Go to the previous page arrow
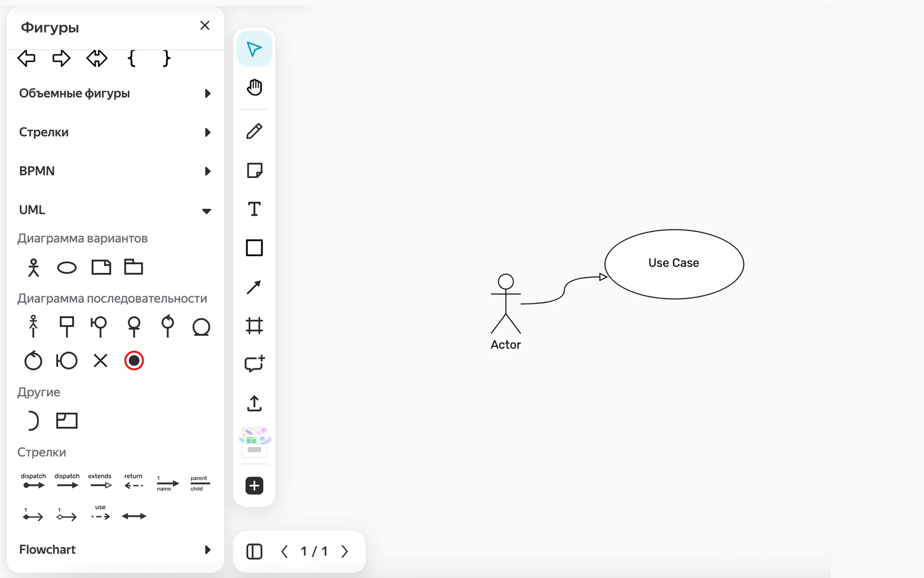The width and height of the screenshot is (924, 578). (284, 552)
